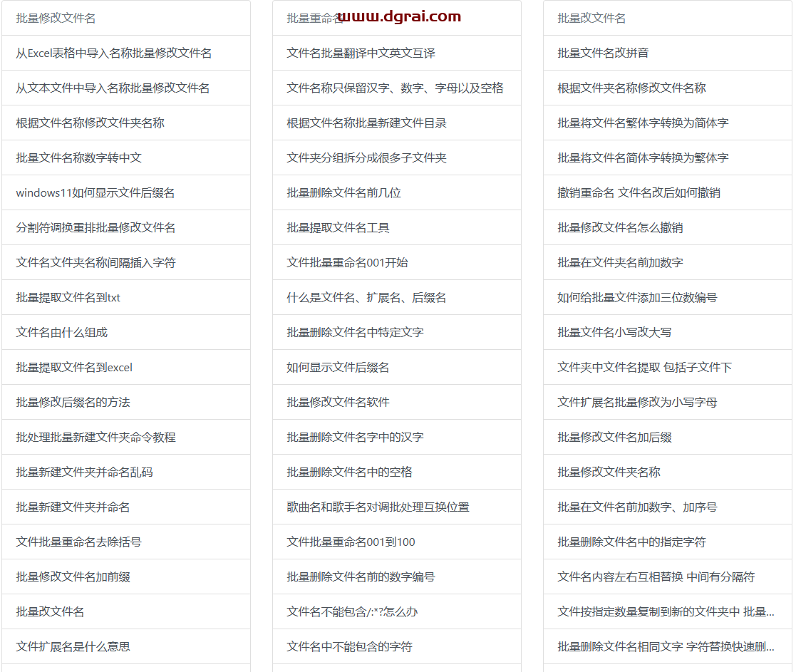This screenshot has width=796, height=672.
Task: Select 批量删除文件名字中的汉字 link
Action: point(356,437)
